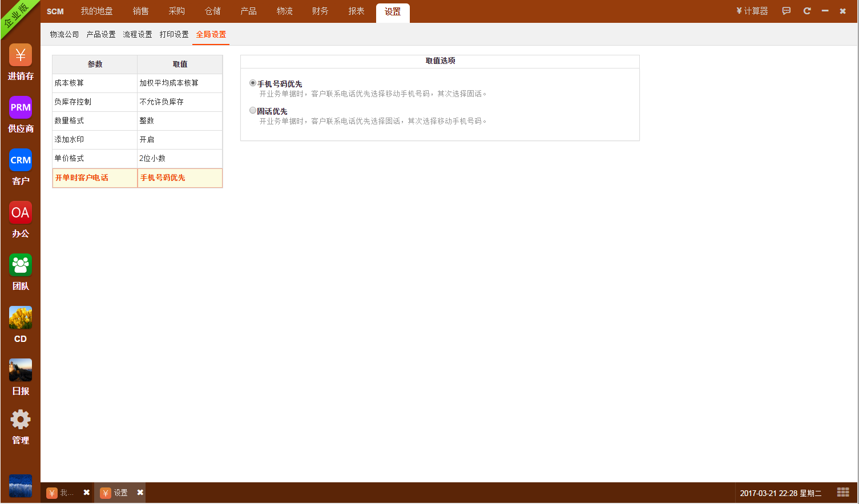Close the 设置 tab in bottom taskbar
This screenshot has height=504, width=859.
[x=140, y=493]
